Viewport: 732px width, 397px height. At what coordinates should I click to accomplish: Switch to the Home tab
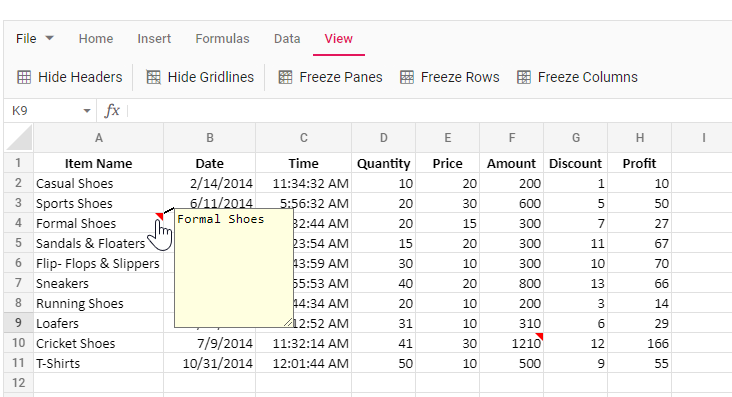[96, 38]
